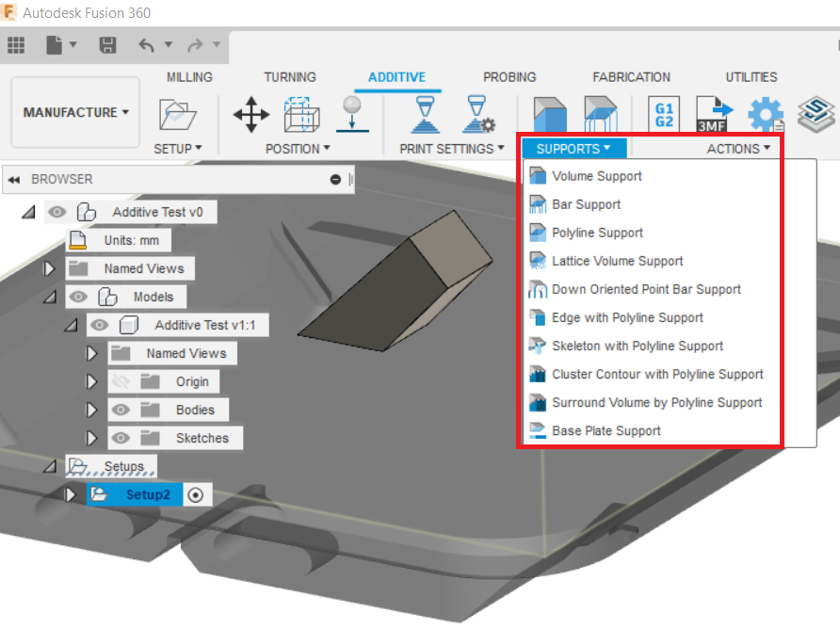Select the Move/Position tool icon
840x629 pixels.
pyautogui.click(x=249, y=113)
